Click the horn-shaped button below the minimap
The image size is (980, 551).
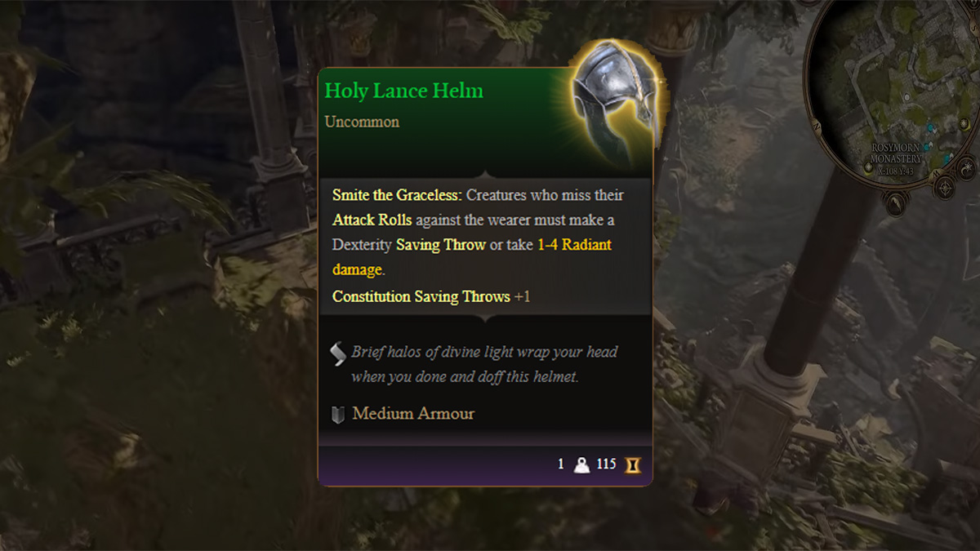click(896, 204)
